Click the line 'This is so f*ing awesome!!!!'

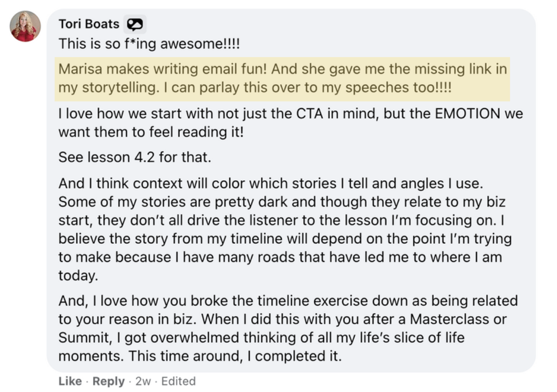tap(149, 44)
